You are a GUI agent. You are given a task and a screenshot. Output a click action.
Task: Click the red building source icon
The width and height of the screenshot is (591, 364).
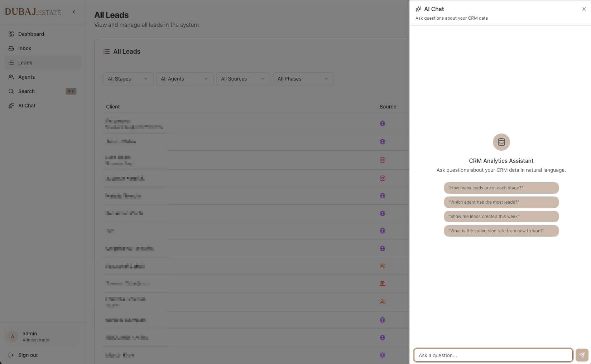tap(383, 283)
